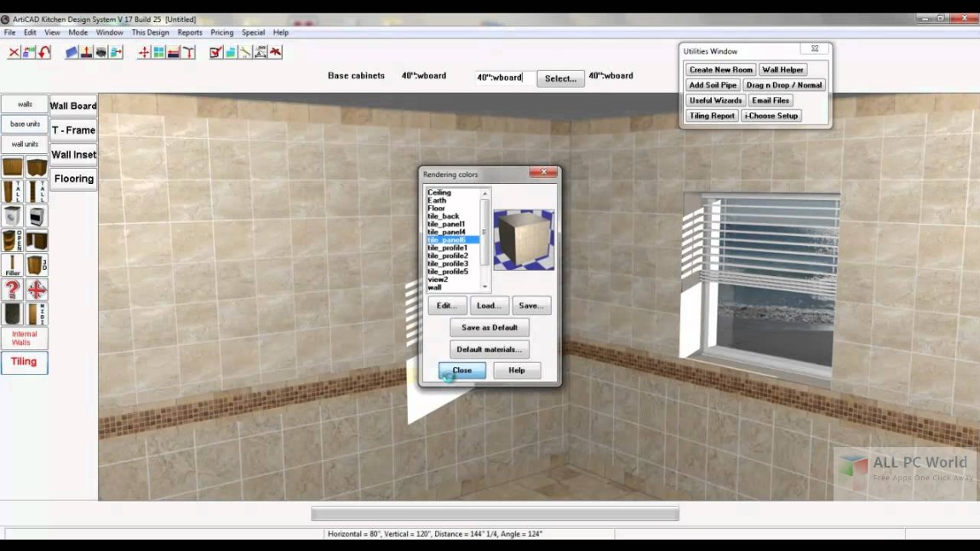Open the Special menu
Screen dimensions: 980x551
pos(253,32)
